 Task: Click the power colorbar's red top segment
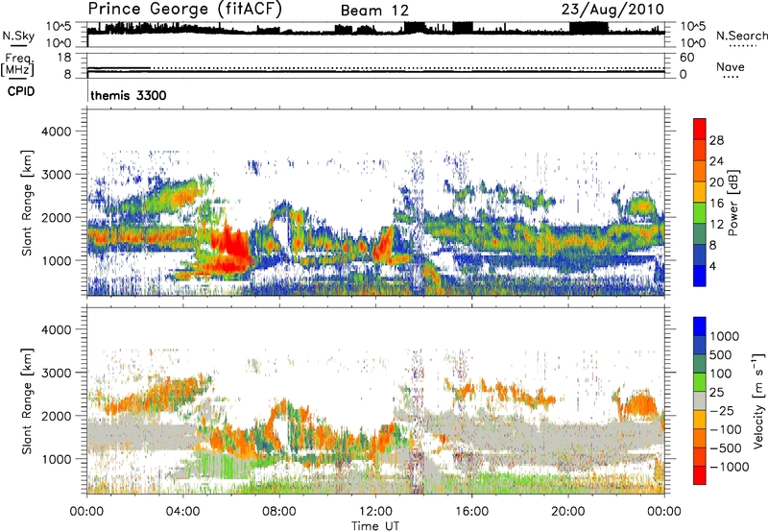pos(700,129)
